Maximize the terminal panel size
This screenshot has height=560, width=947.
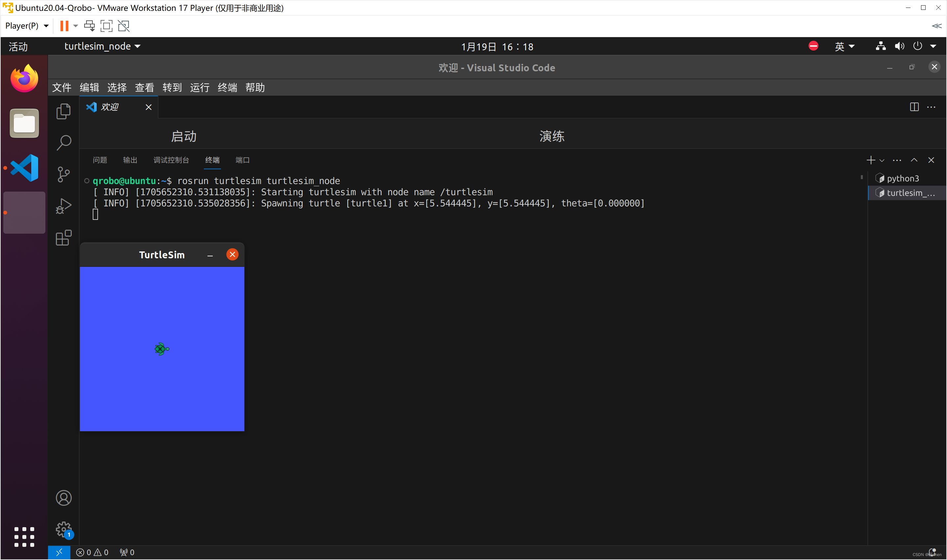914,160
